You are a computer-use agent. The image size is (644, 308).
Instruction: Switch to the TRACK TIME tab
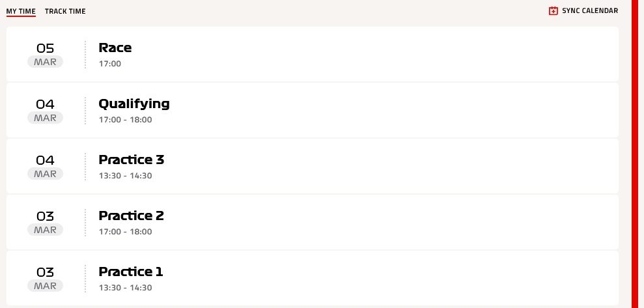tap(65, 12)
